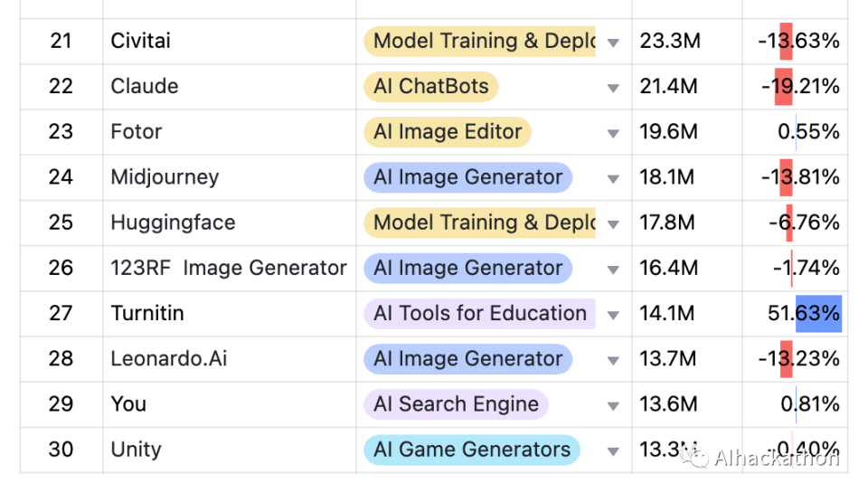Select the 51.63% growth cell for Turnitin
The image size is (868, 493).
pos(803,314)
